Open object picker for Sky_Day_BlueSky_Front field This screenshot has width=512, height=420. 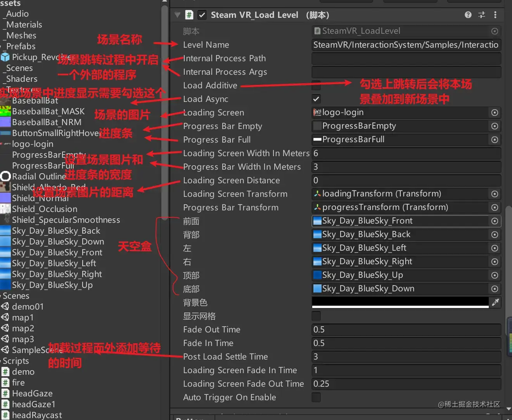tap(495, 221)
